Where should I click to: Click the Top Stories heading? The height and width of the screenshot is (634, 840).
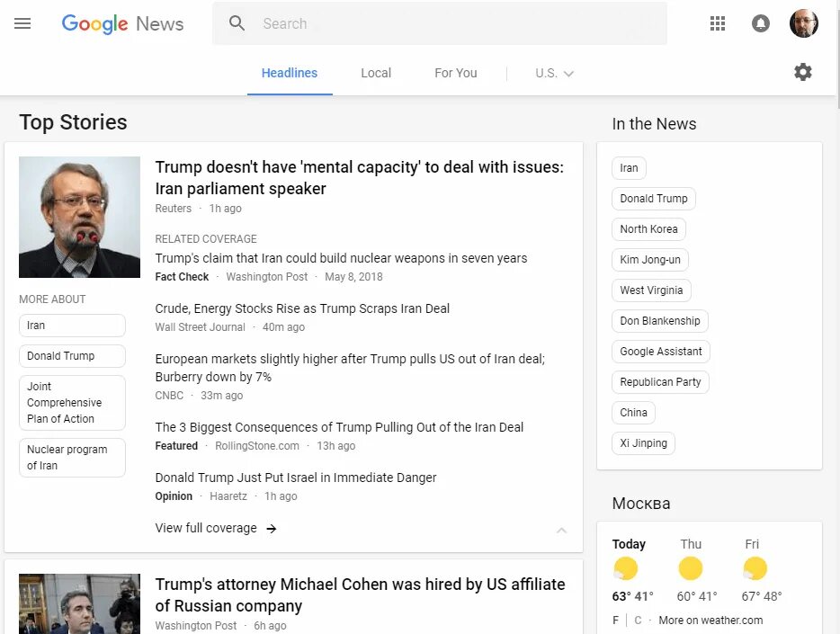[74, 122]
